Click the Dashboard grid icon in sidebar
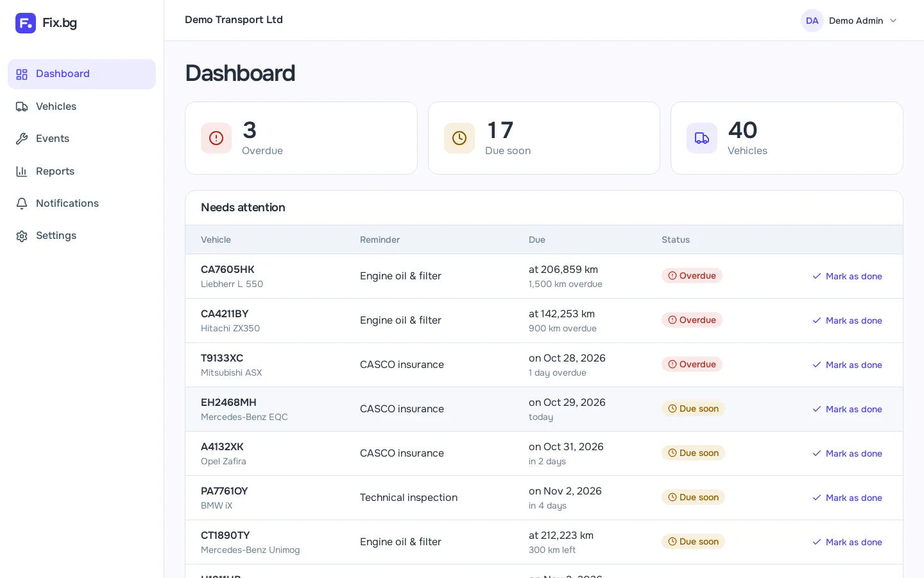 pos(22,74)
